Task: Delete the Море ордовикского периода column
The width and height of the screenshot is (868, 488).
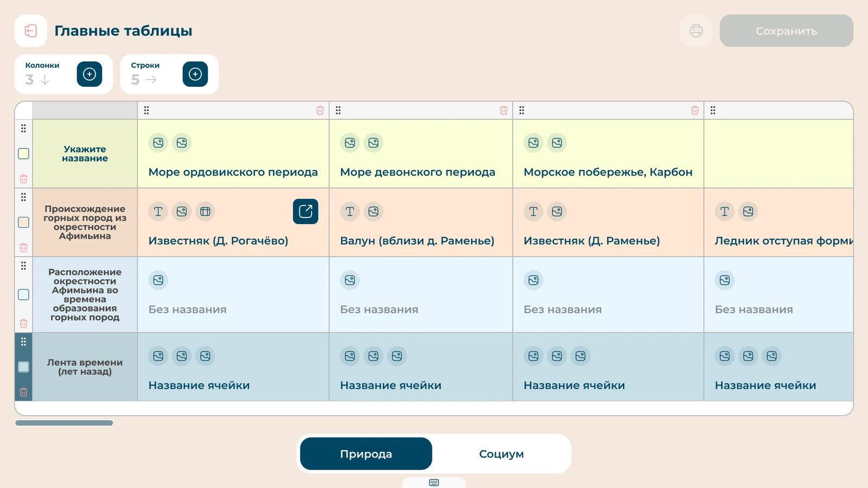Action: point(320,111)
